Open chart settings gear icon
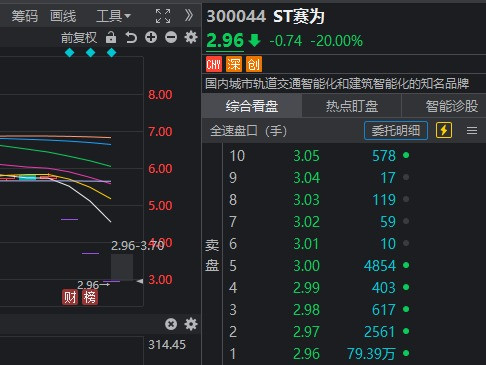The width and height of the screenshot is (486, 365). pyautogui.click(x=191, y=37)
